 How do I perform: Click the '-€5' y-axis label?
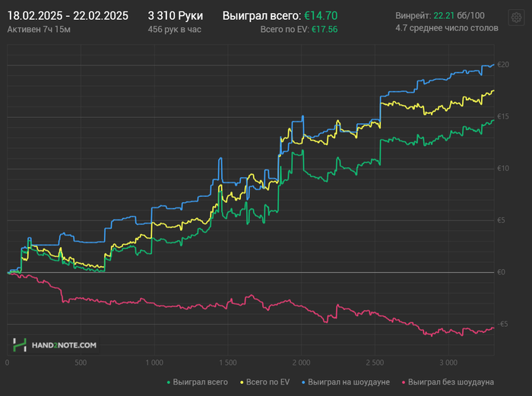click(x=502, y=324)
